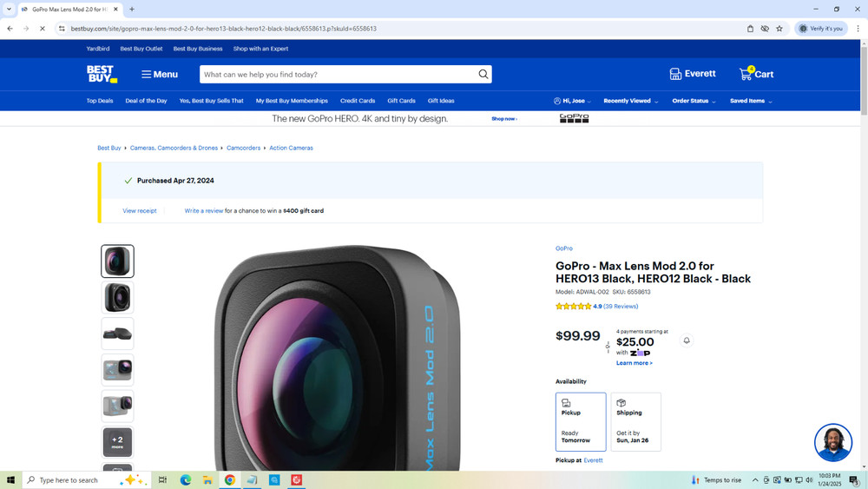
Task: Open Gift Cards page
Action: 401,101
